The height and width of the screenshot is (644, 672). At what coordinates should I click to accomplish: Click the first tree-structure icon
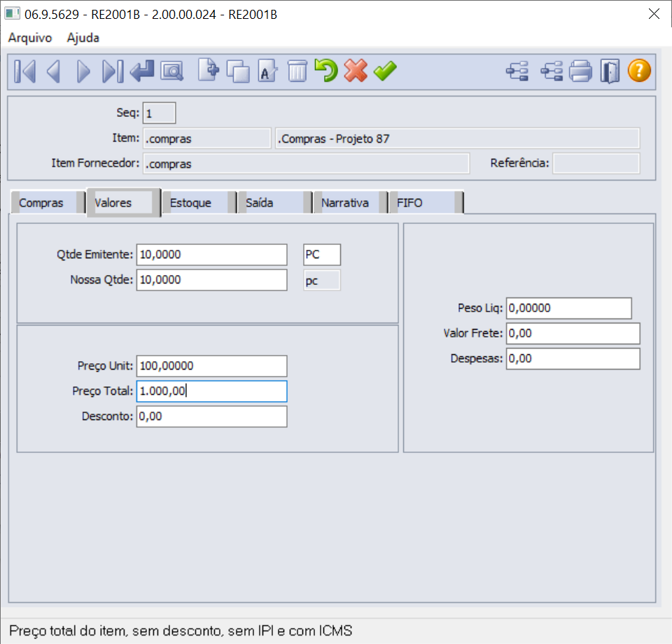(517, 71)
